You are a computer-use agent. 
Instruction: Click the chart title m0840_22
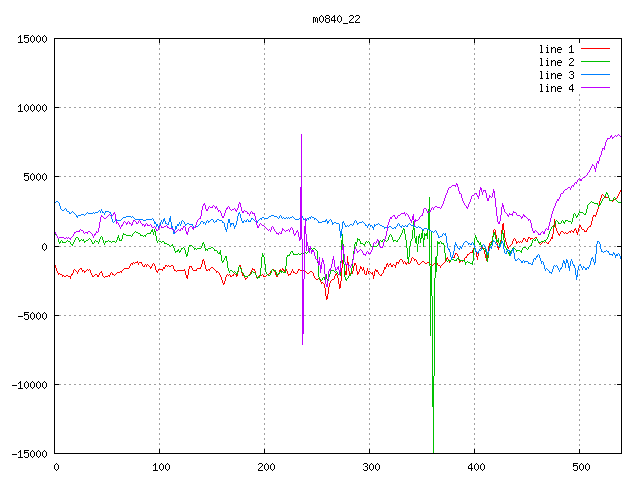click(x=337, y=19)
